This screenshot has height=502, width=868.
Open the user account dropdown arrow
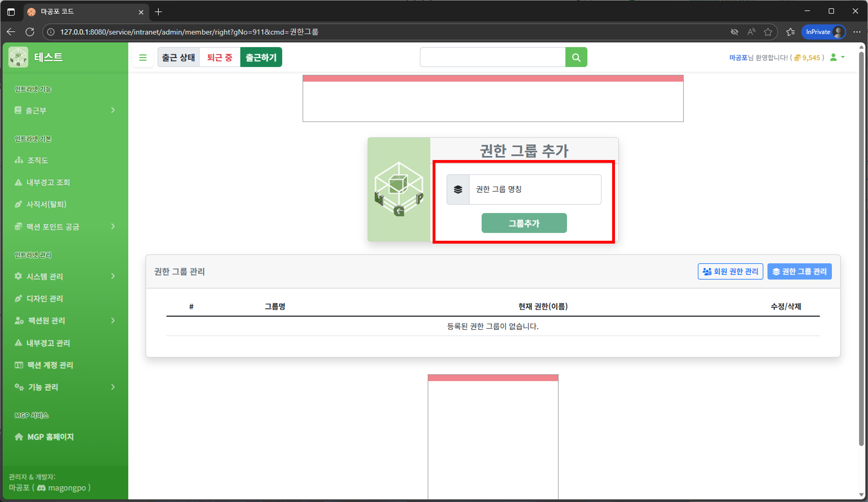click(843, 57)
